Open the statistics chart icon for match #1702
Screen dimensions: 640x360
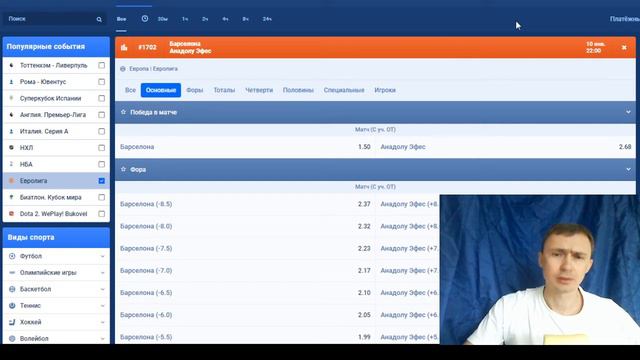124,47
